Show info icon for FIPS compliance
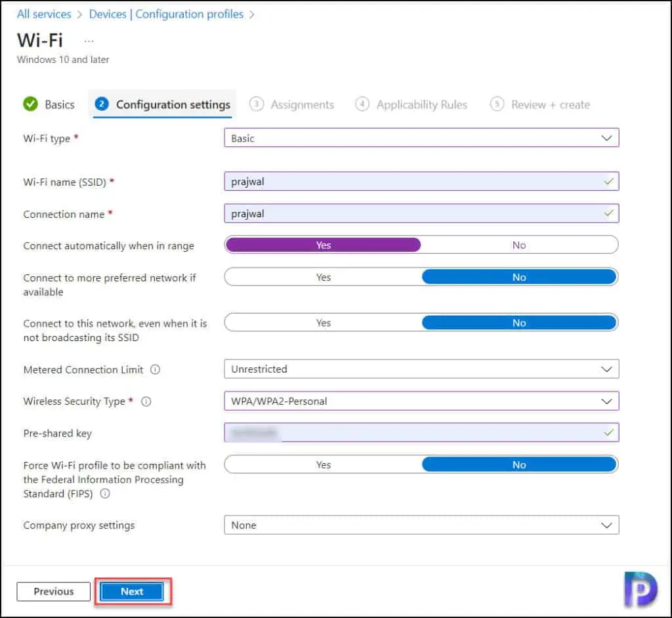Screen dimensions: 672x618 105,494
